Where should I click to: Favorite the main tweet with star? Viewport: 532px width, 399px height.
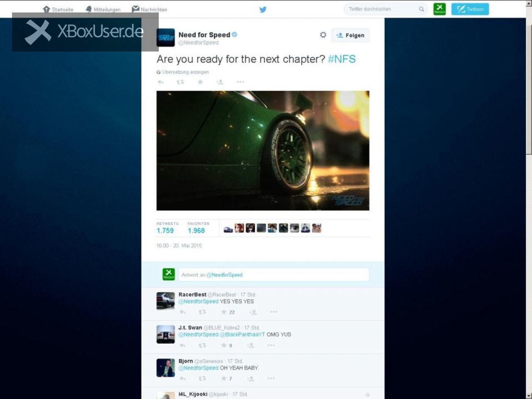(x=200, y=82)
